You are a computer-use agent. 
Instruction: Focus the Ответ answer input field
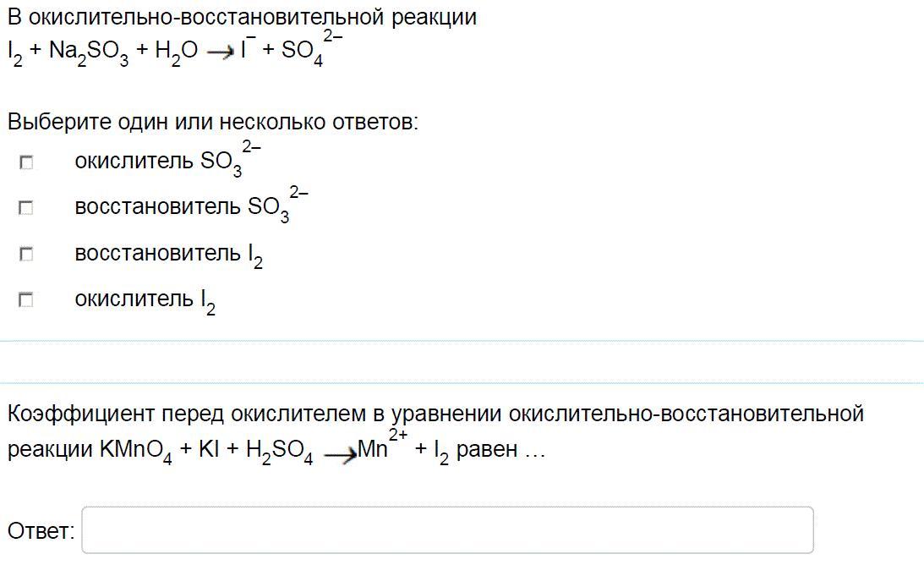pyautogui.click(x=447, y=529)
